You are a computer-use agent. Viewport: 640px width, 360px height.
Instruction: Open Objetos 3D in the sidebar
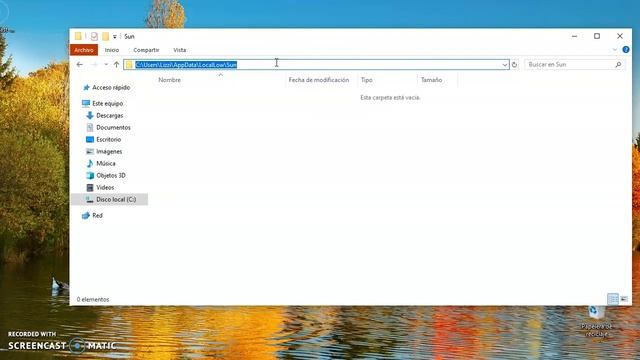[x=111, y=176]
